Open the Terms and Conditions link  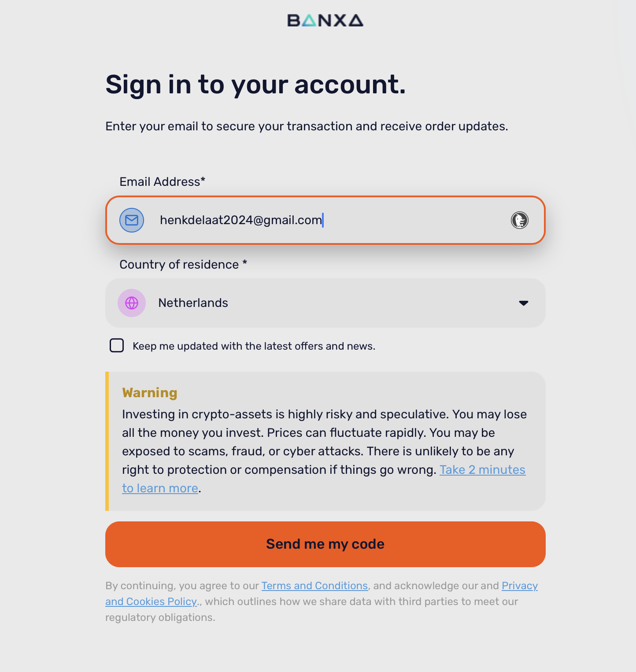point(314,586)
